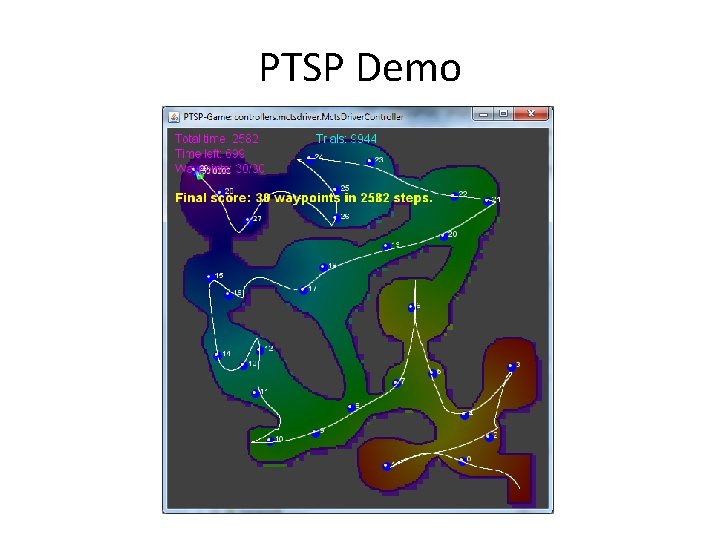Select waypoint dot labeled 25
This screenshot has width=720, height=540.
[x=336, y=190]
